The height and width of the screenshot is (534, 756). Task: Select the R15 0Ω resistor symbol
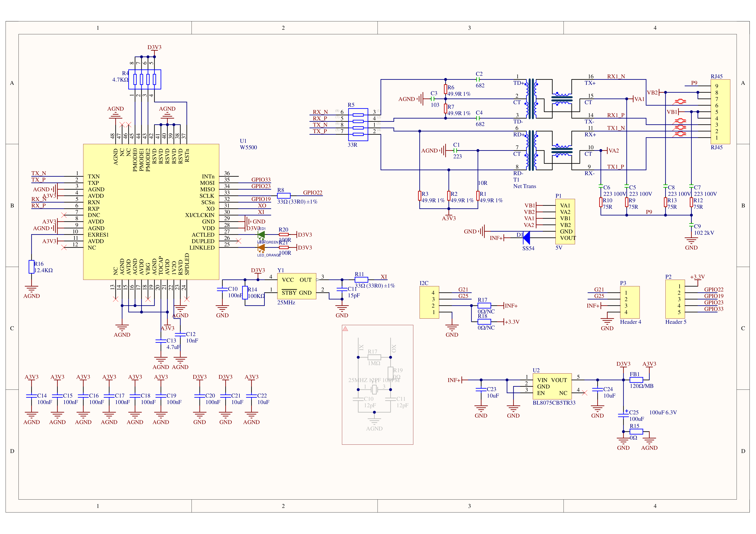(636, 432)
